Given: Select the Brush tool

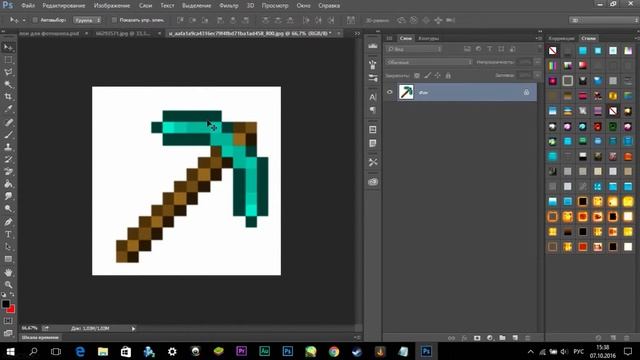Looking at the screenshot, I should pyautogui.click(x=8, y=134).
